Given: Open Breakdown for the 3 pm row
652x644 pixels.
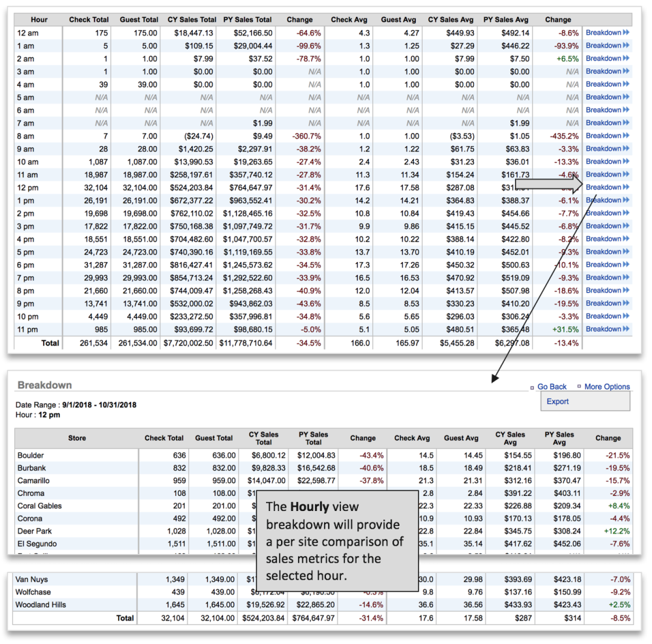Looking at the screenshot, I should tap(607, 226).
